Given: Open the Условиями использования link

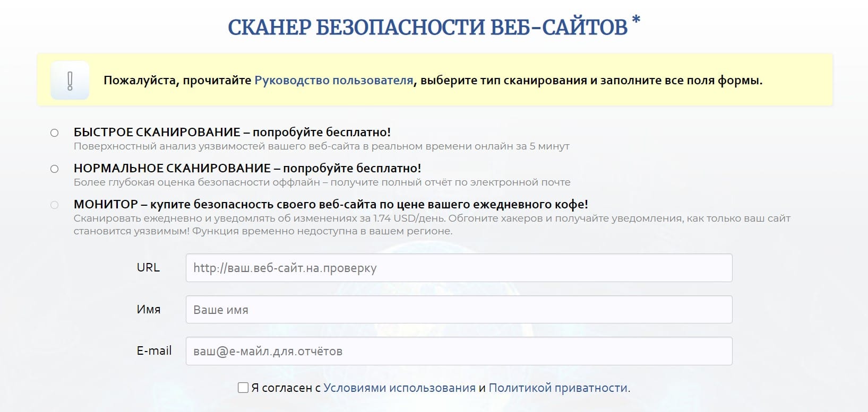Looking at the screenshot, I should click(x=399, y=388).
